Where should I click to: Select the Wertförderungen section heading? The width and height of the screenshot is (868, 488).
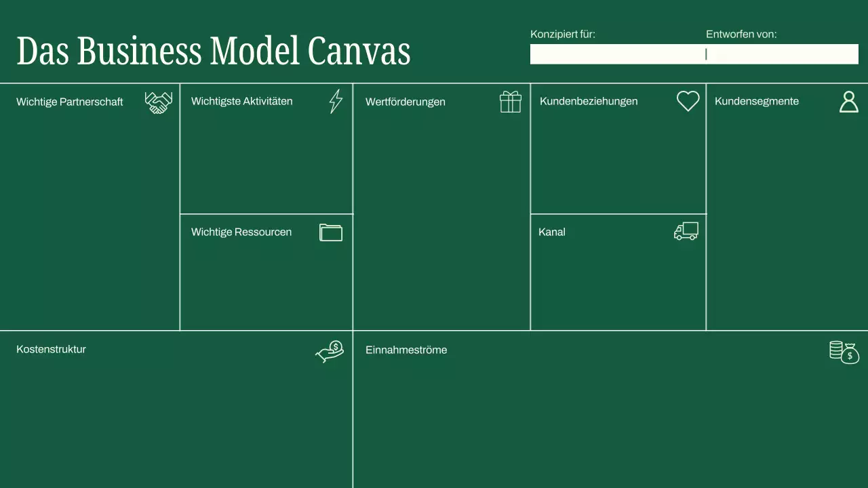click(406, 102)
